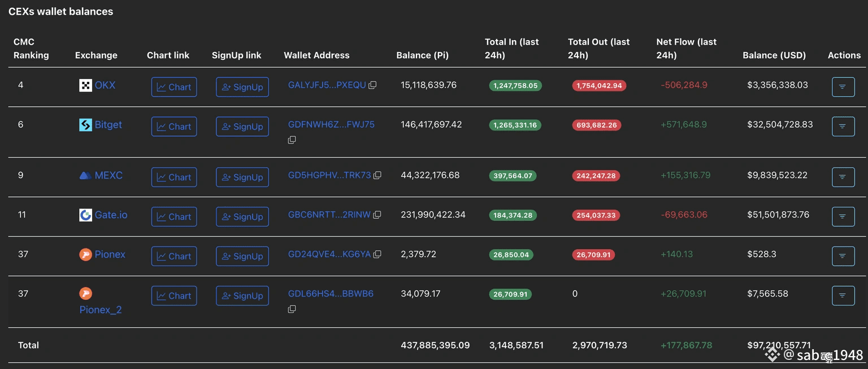Viewport: 868px width, 369px height.
Task: Copy the Pionex wallet address icon
Action: 377,254
